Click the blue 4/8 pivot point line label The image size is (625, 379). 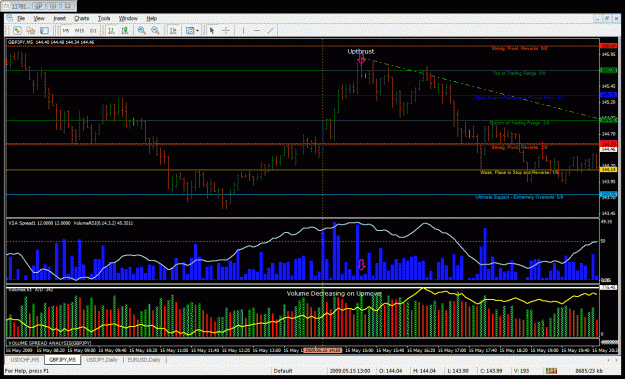519,98
